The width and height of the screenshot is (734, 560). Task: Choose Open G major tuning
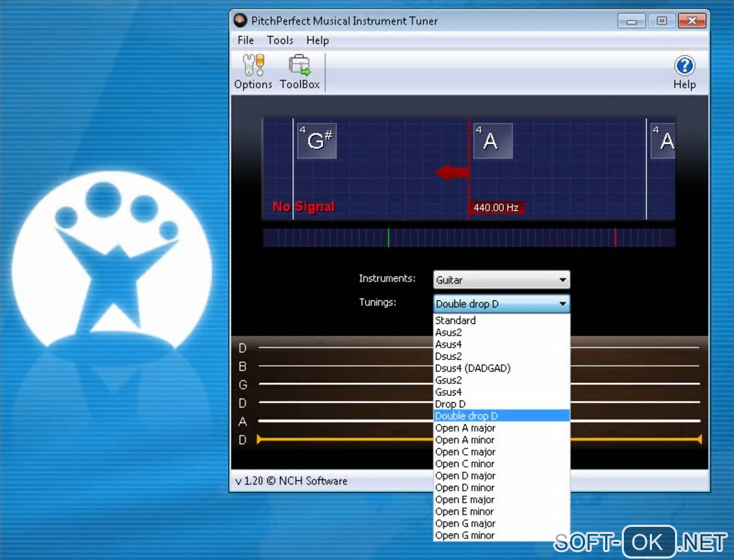[x=502, y=523]
